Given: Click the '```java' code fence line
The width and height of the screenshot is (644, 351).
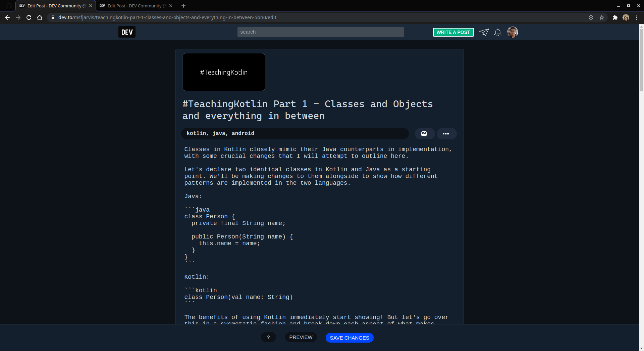Looking at the screenshot, I should 197,210.
